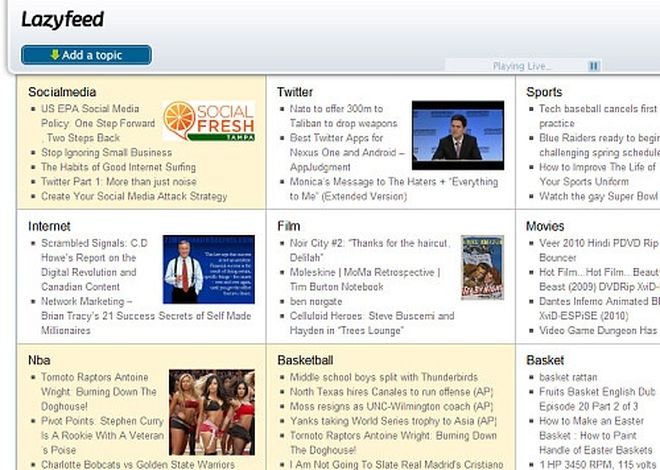This screenshot has width=660, height=470.
Task: Open the Basket topic heading
Action: coord(545,360)
